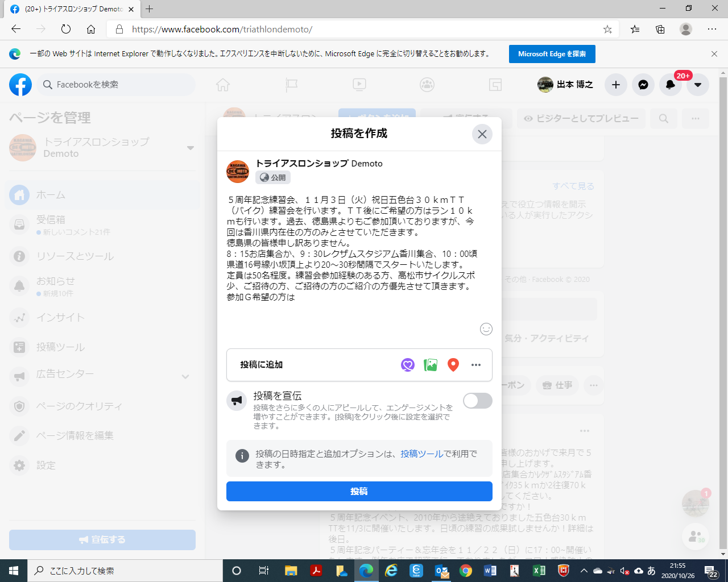Viewport: 728px width, 582px height.
Task: Open browser home page
Action: tap(91, 29)
